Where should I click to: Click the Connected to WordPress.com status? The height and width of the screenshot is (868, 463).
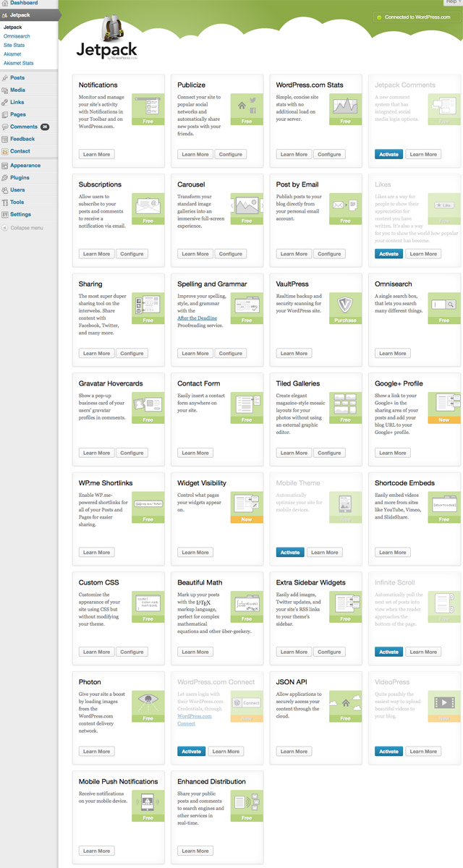(415, 17)
